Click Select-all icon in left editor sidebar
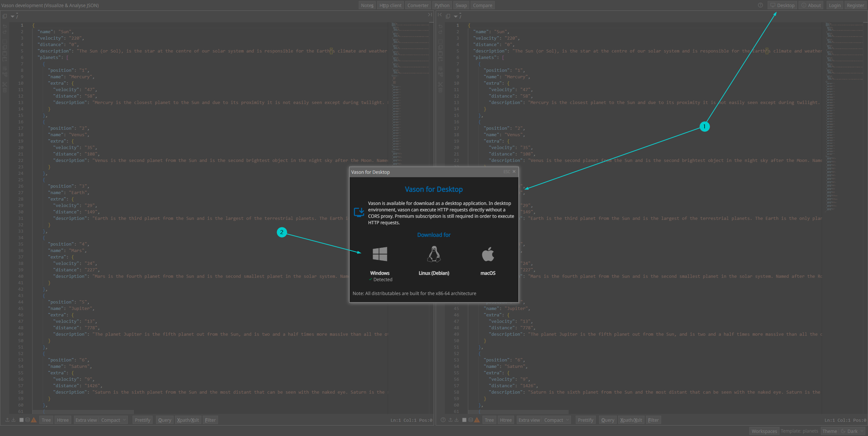Viewport: 868px width, 436px height. [5, 42]
